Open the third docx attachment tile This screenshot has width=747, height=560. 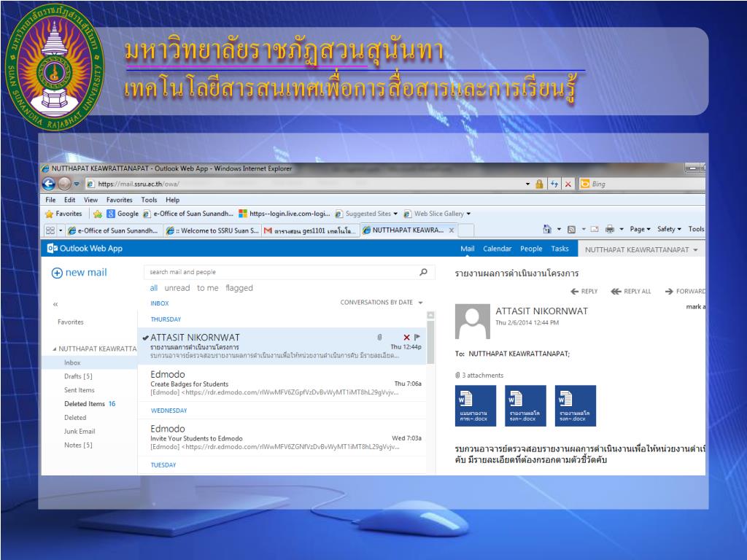click(x=576, y=405)
